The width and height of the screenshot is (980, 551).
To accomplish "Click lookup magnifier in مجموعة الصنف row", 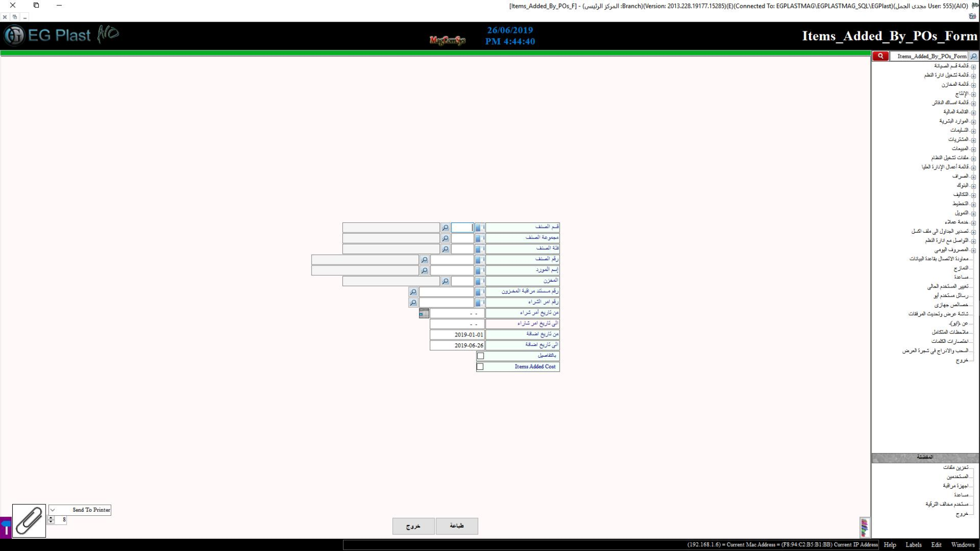I will click(445, 239).
